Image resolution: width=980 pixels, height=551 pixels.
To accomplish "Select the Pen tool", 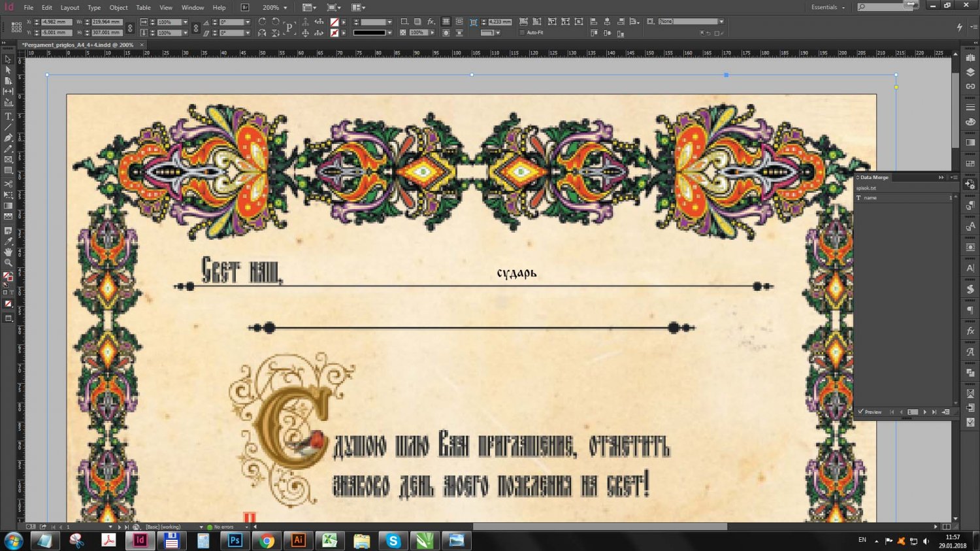I will tap(8, 138).
